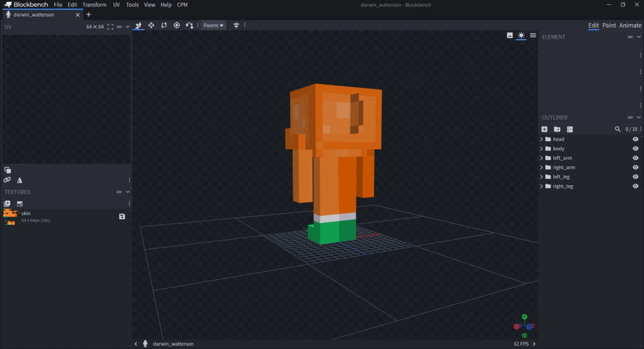Switch to Animate mode
This screenshot has width=644, height=349.
(631, 25)
